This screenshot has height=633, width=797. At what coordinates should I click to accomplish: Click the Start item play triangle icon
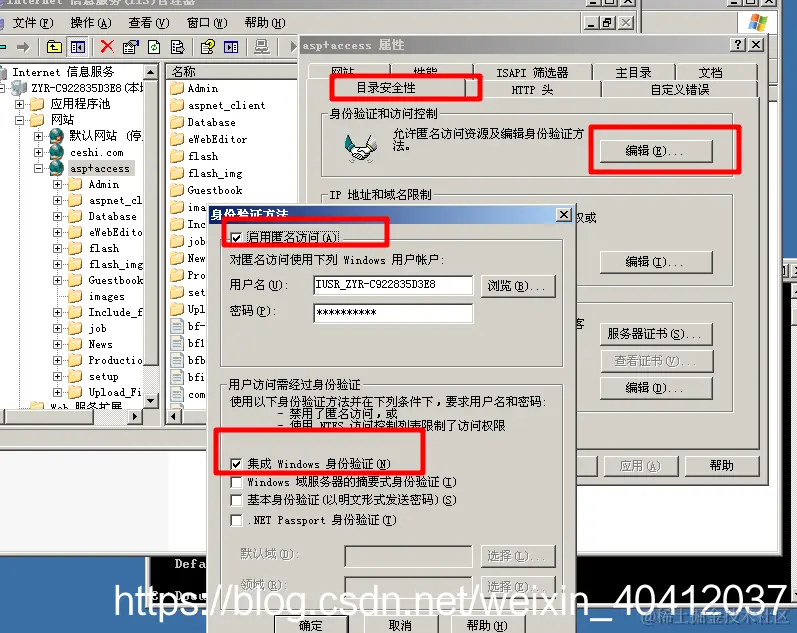click(293, 47)
